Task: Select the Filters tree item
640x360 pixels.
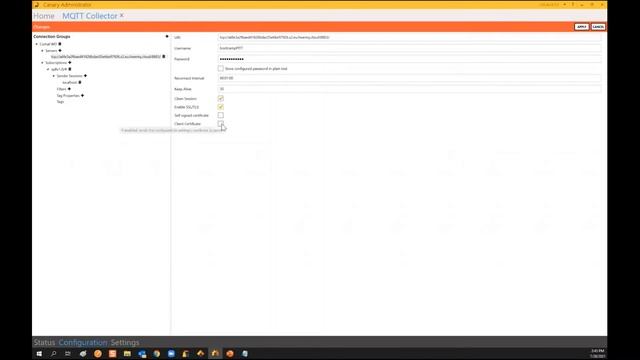Action: pos(61,89)
